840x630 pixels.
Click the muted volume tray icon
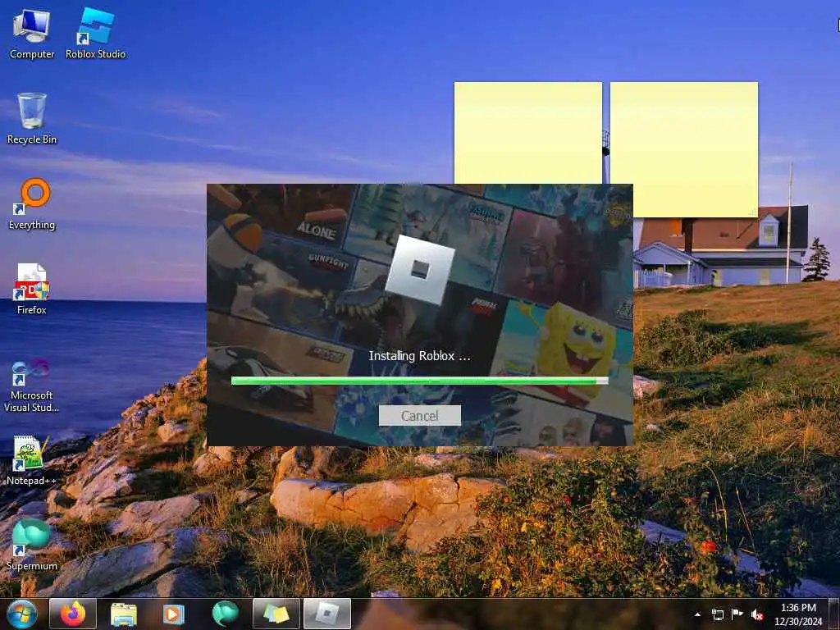757,614
